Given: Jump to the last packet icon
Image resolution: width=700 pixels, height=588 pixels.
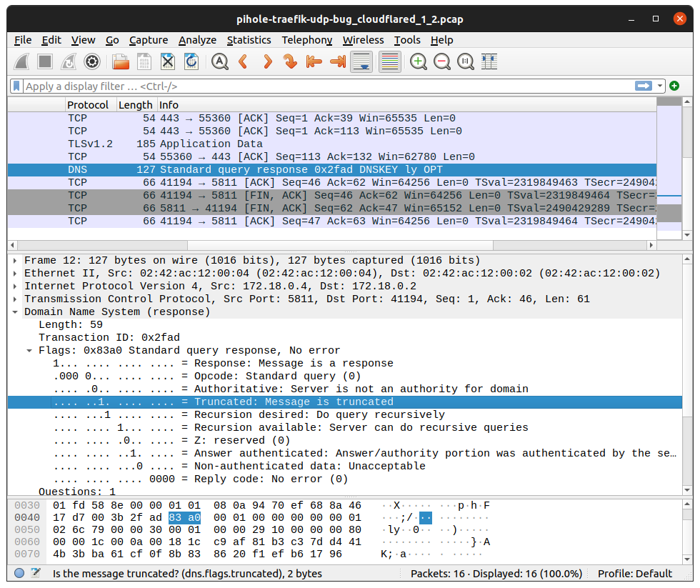Looking at the screenshot, I should pyautogui.click(x=338, y=61).
